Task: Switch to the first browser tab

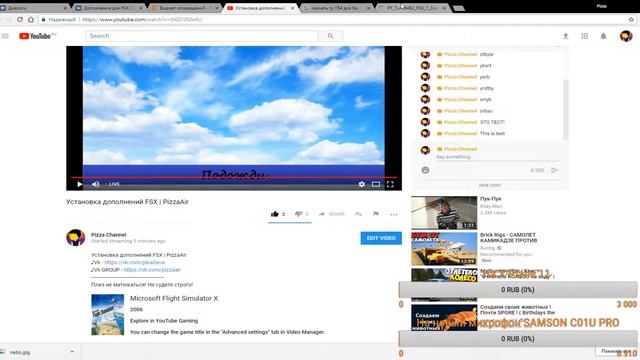Action: (x=33, y=8)
